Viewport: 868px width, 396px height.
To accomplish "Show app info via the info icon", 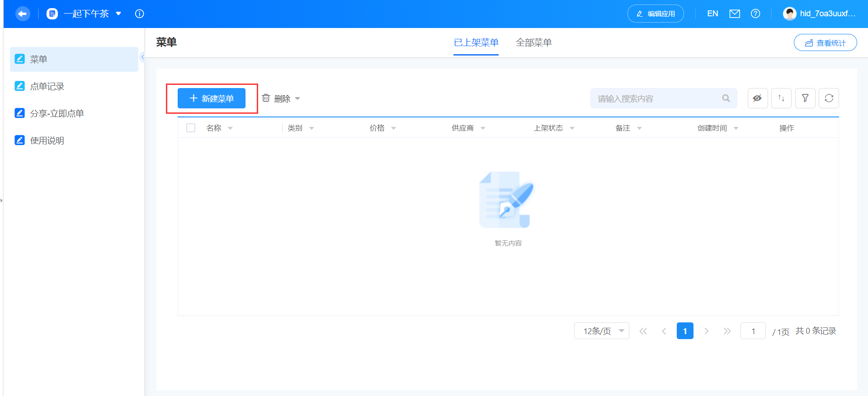I will (140, 14).
